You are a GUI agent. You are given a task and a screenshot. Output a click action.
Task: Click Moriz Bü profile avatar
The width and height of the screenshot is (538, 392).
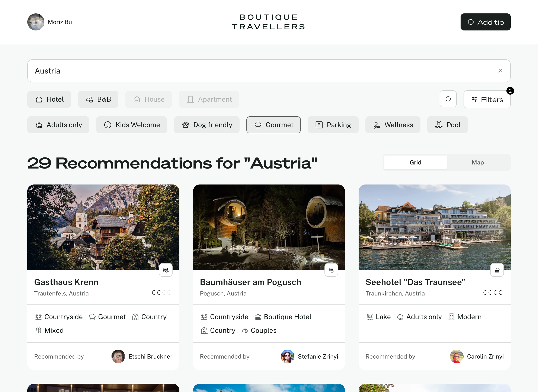pyautogui.click(x=36, y=22)
